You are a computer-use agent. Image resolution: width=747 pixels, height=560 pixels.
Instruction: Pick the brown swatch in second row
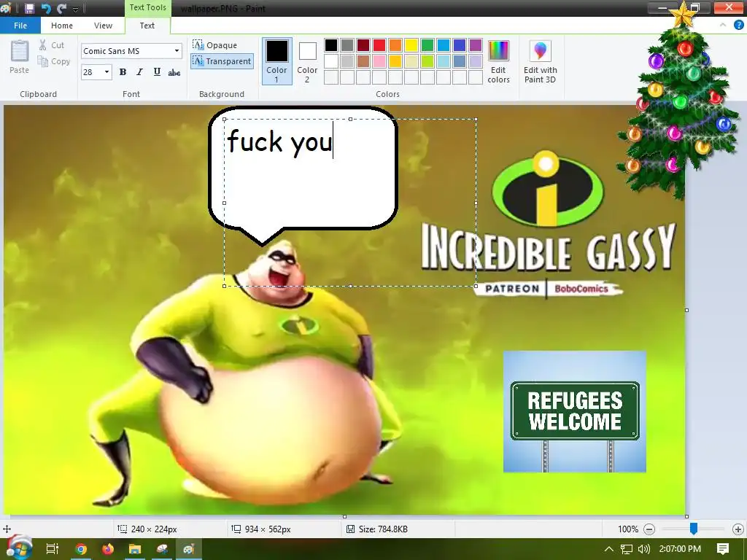[363, 61]
